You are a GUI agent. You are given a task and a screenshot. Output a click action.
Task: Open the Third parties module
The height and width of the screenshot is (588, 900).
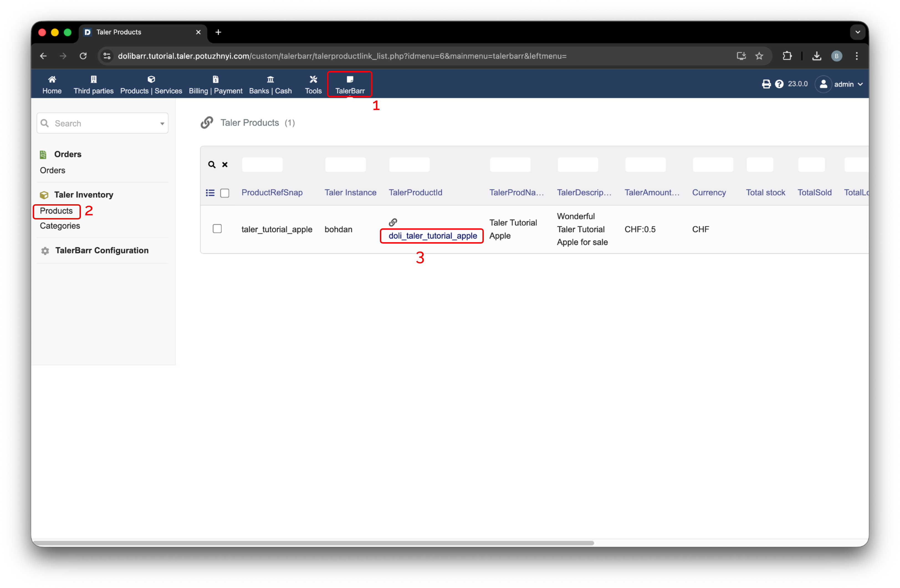93,84
